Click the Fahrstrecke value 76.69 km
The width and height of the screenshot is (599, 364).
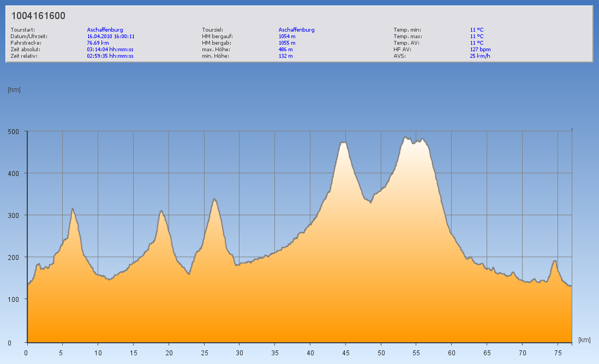click(x=98, y=43)
